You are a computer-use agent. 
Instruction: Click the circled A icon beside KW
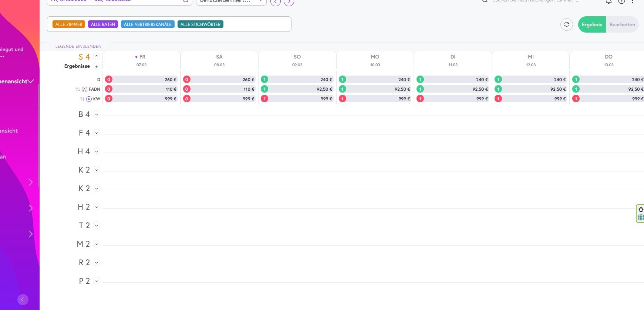point(89,99)
